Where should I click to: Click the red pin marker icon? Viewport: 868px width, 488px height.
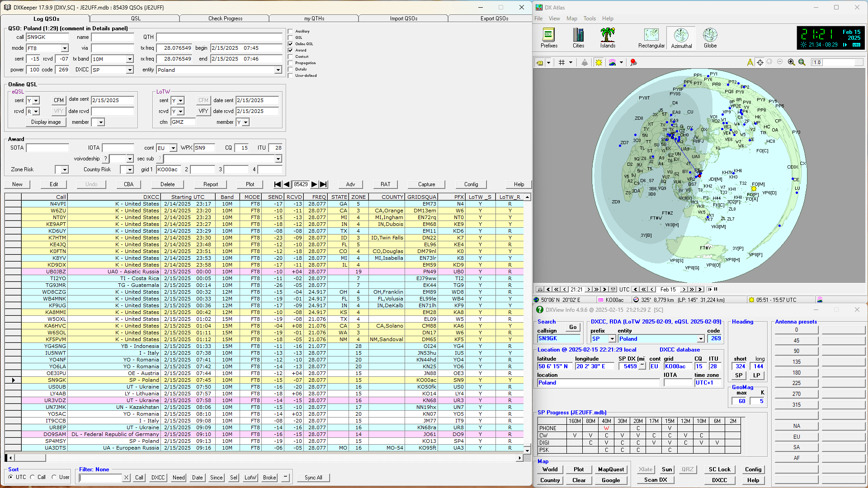pos(633,62)
